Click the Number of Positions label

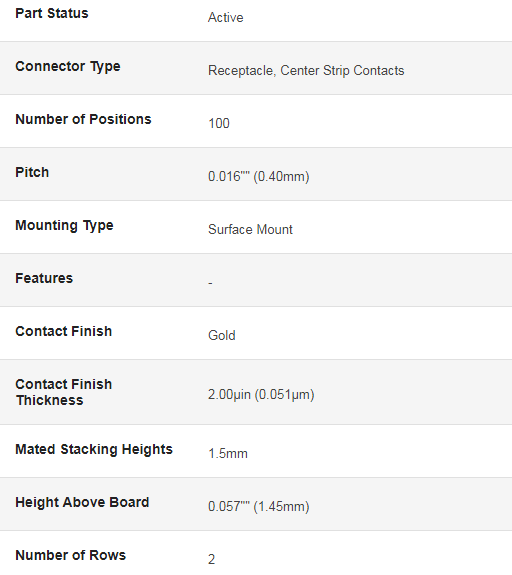tap(83, 120)
